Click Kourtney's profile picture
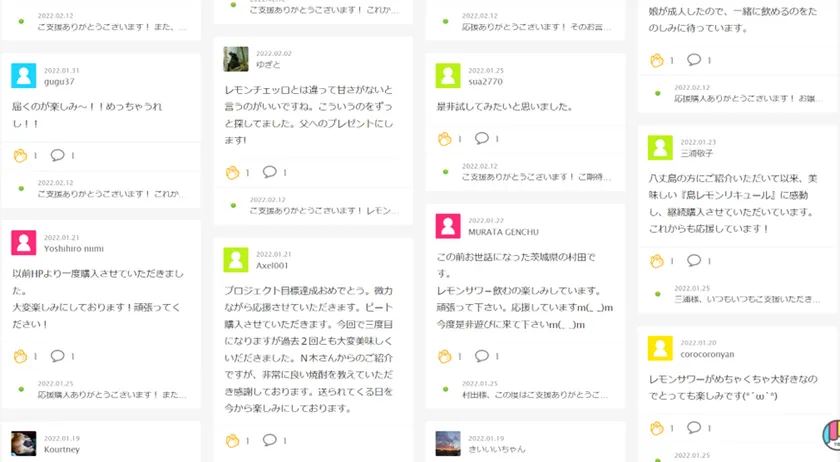Viewport: 840px width, 462px height. (24, 444)
